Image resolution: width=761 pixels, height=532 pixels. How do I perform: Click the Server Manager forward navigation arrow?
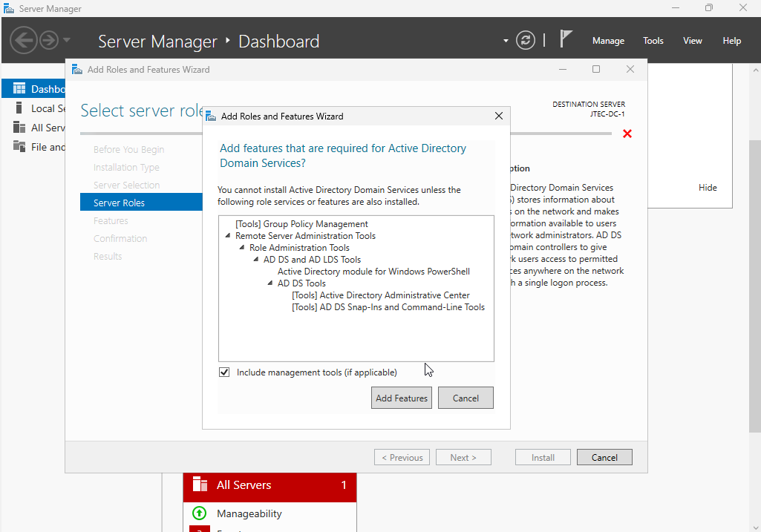pyautogui.click(x=48, y=40)
